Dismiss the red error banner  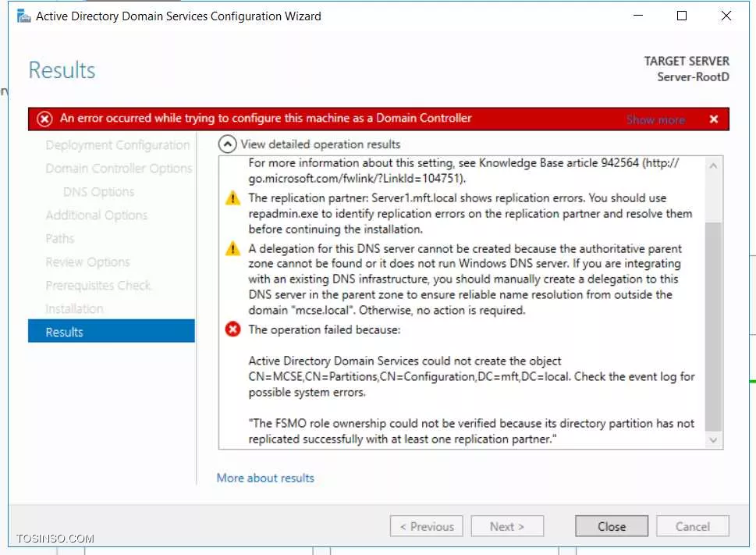[714, 119]
